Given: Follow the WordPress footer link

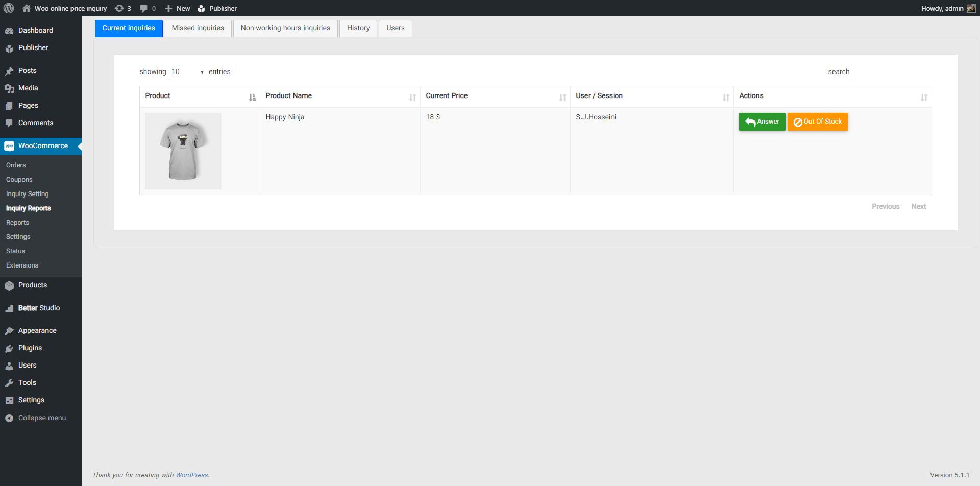Looking at the screenshot, I should (192, 475).
